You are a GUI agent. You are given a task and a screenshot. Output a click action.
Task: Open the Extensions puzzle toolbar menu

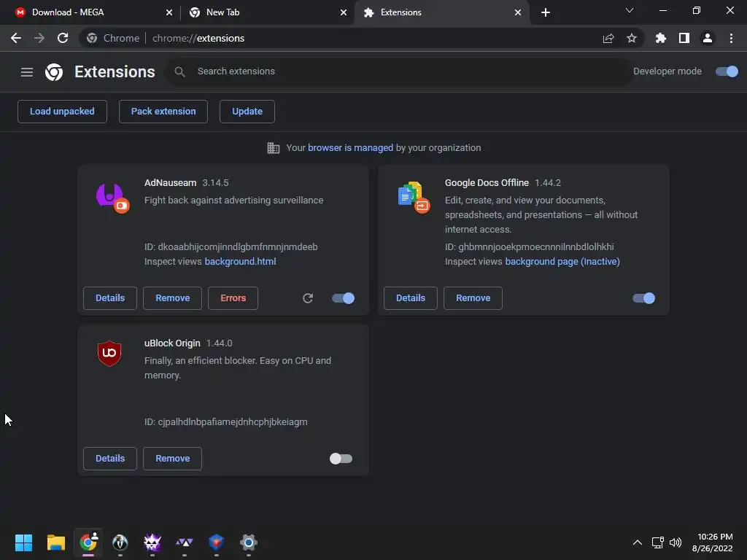pyautogui.click(x=661, y=38)
